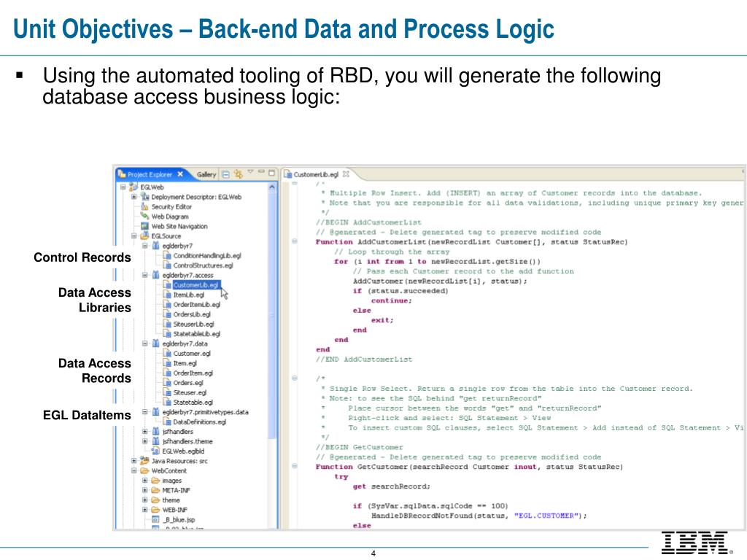Maximize the Project Explorer view

point(271,172)
